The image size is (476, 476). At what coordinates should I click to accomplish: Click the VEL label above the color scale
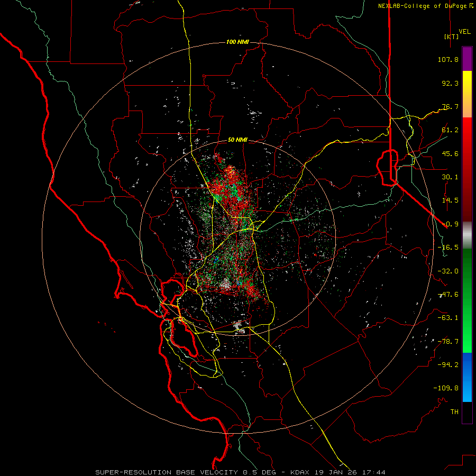(x=464, y=32)
